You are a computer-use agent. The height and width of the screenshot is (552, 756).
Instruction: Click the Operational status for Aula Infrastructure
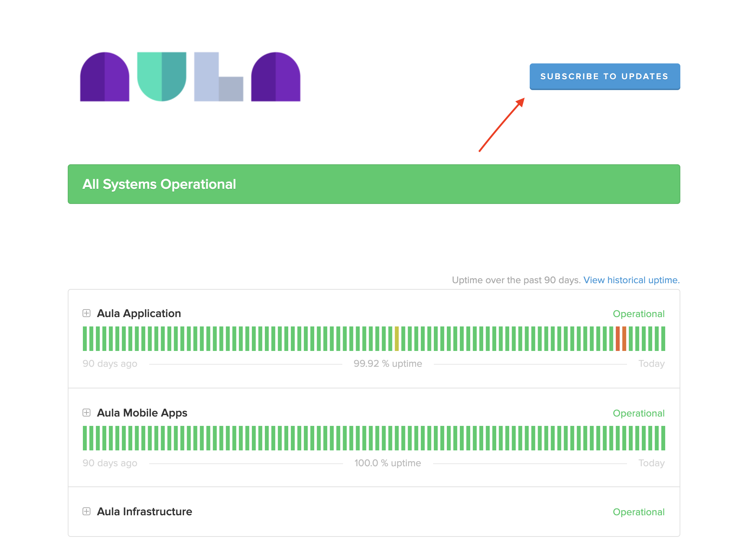pos(639,512)
